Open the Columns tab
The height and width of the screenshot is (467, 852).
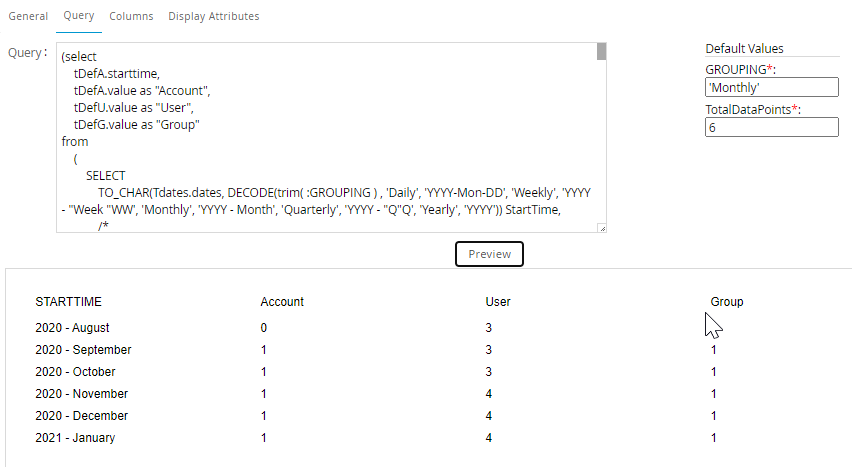click(x=131, y=16)
